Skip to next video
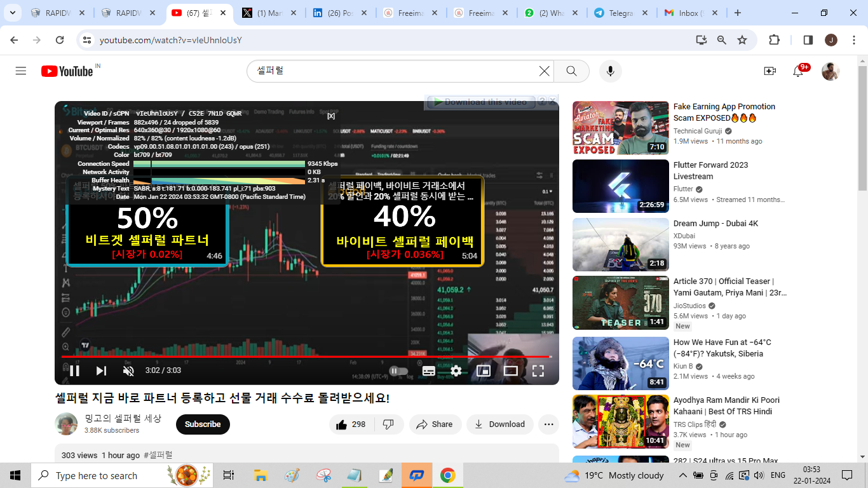The height and width of the screenshot is (488, 868). click(x=101, y=370)
